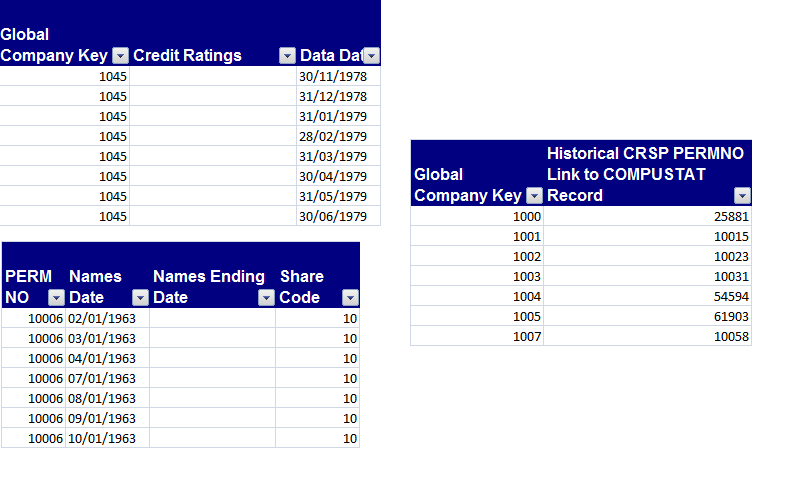Viewport: 798px width, 480px height.
Task: Select the cell containing 54594
Action: [647, 296]
